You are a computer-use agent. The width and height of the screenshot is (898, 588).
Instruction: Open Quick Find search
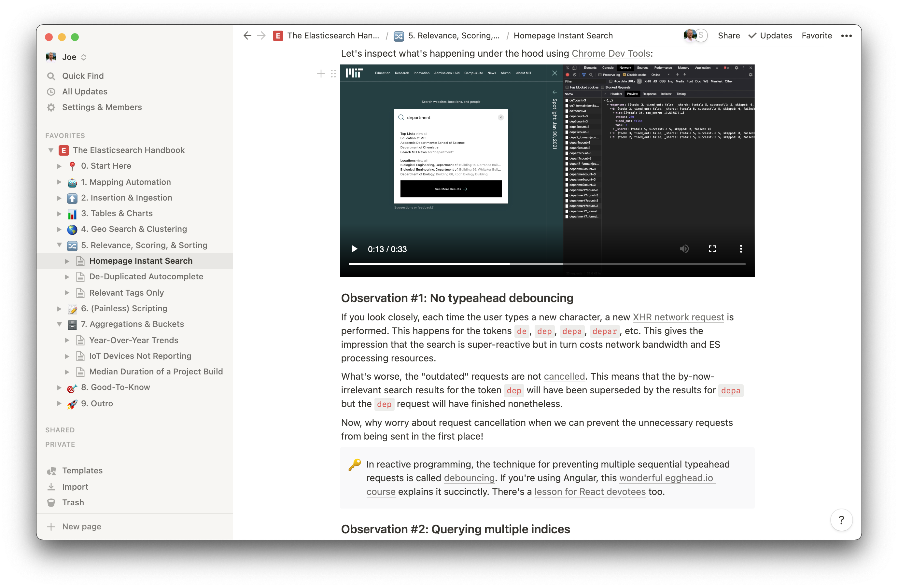[x=83, y=76]
